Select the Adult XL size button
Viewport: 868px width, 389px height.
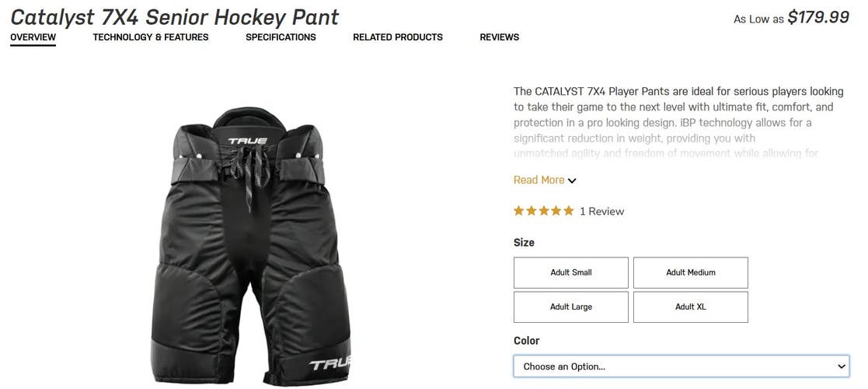(691, 307)
